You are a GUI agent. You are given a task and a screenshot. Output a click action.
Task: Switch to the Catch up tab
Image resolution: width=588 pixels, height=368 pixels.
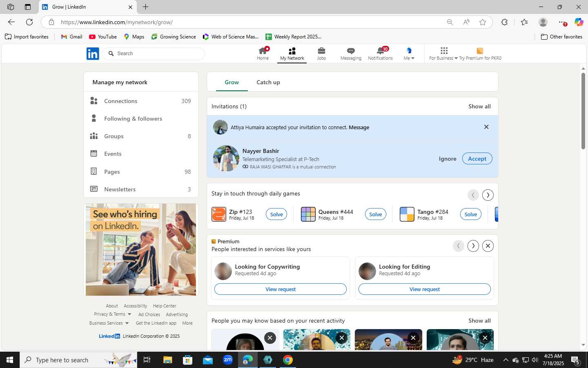268,82
